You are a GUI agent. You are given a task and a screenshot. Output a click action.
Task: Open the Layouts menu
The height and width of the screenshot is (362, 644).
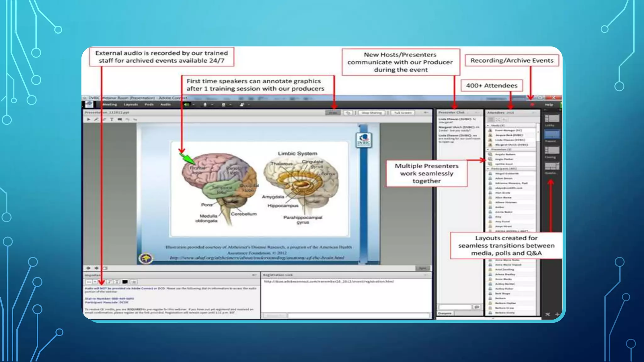130,104
